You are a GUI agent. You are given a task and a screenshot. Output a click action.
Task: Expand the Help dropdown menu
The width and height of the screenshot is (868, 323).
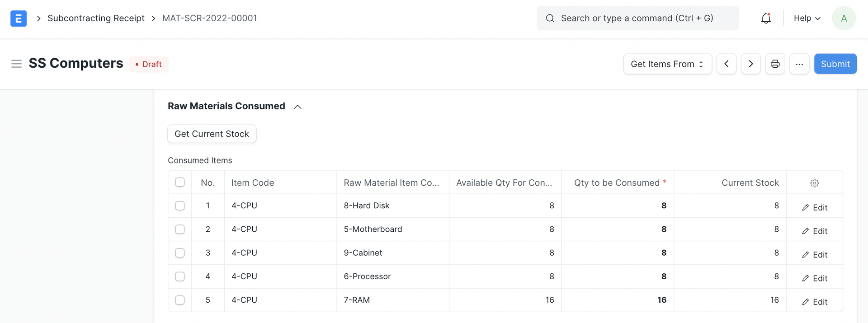tap(807, 19)
